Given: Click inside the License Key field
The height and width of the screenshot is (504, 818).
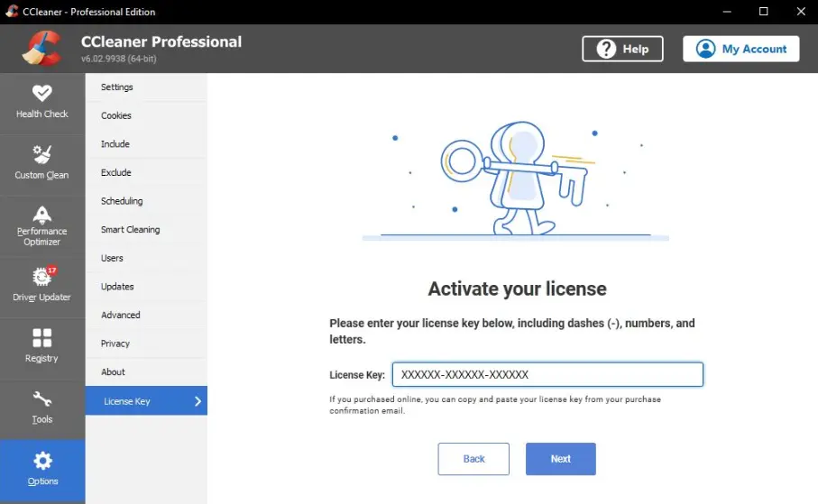Looking at the screenshot, I should [547, 374].
